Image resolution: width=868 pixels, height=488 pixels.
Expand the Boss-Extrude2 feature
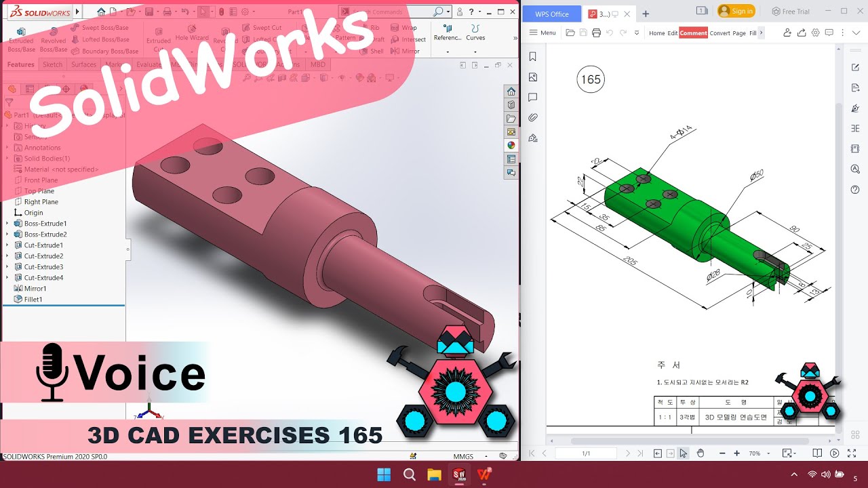pyautogui.click(x=7, y=234)
